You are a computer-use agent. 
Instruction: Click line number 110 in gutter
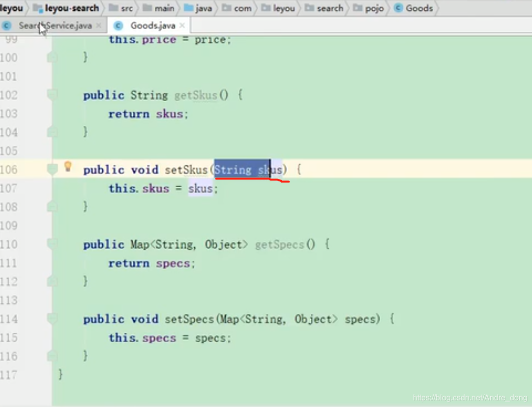pos(9,244)
